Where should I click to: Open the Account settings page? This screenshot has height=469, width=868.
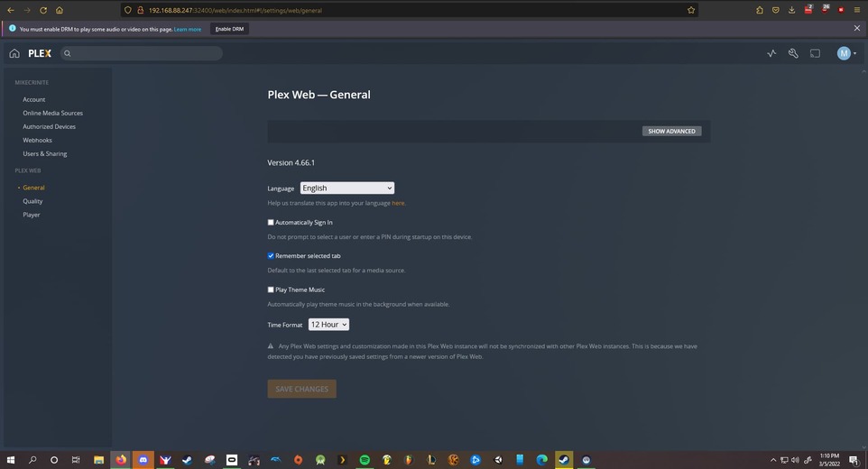click(34, 99)
